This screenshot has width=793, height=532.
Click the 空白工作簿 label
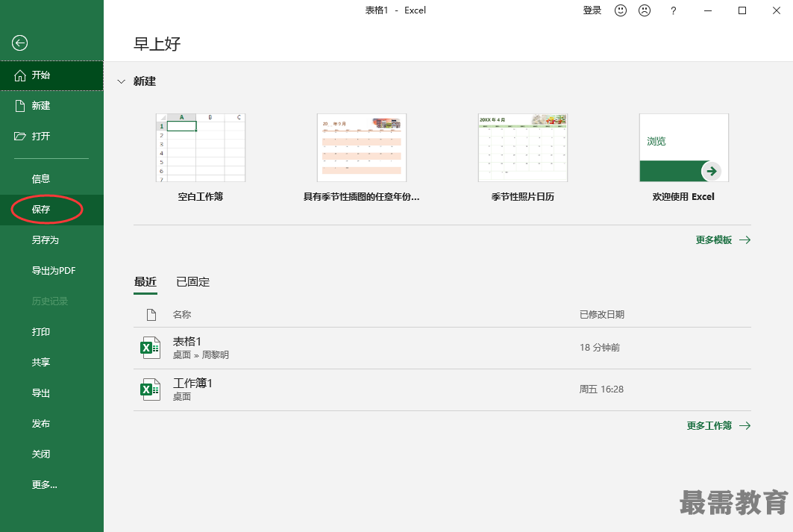[200, 197]
